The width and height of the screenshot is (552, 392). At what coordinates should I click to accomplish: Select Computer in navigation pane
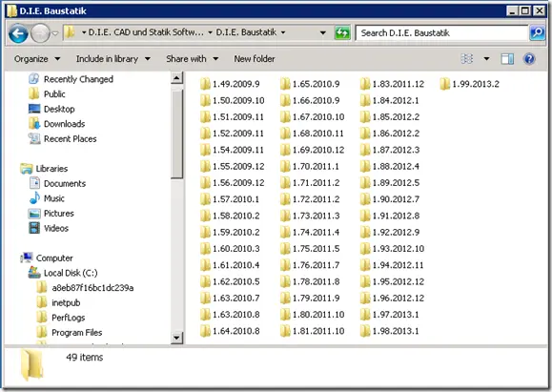click(x=47, y=258)
